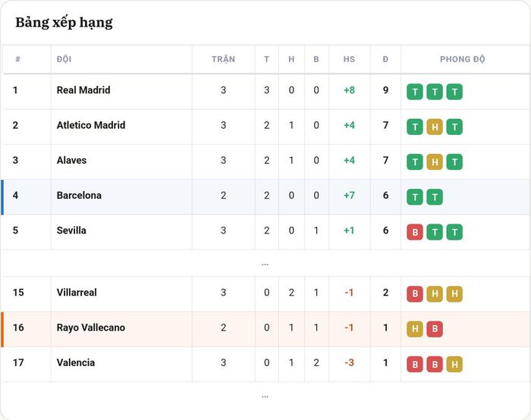Viewport: 531px width, 420px height.
Task: Click the TRẬN column header
Action: (223, 59)
